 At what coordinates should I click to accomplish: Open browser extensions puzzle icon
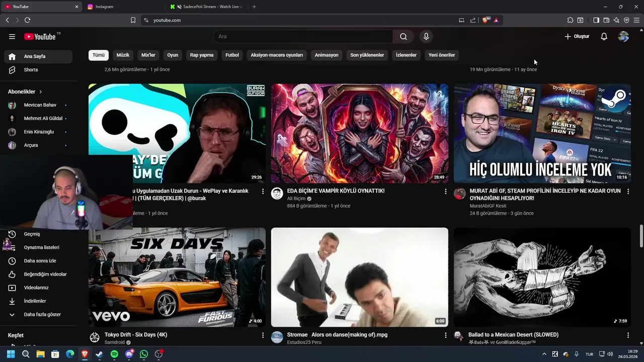(x=570, y=20)
